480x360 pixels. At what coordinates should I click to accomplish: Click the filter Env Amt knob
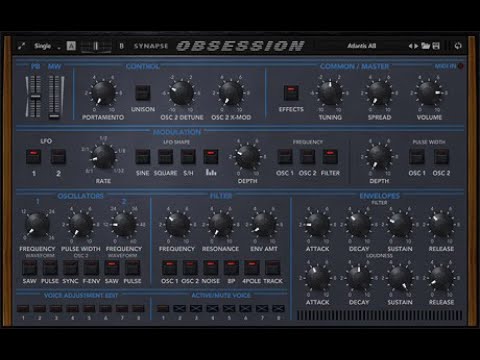[264, 224]
